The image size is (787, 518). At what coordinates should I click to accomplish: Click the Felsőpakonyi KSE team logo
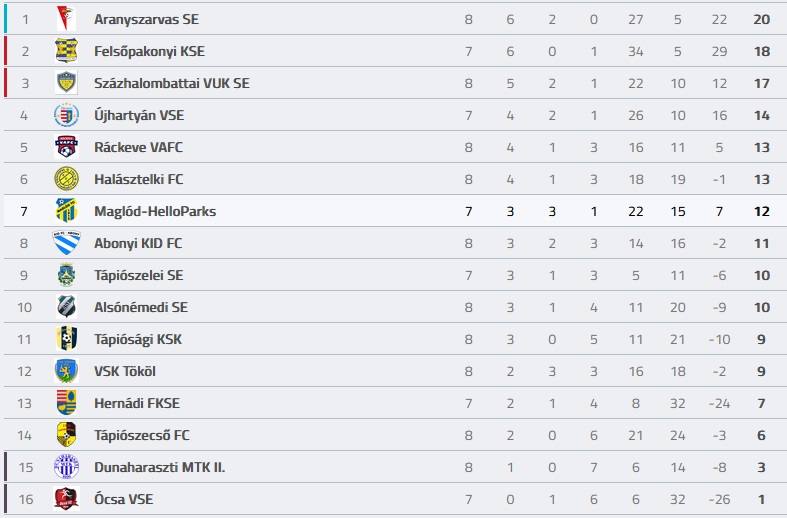click(66, 51)
